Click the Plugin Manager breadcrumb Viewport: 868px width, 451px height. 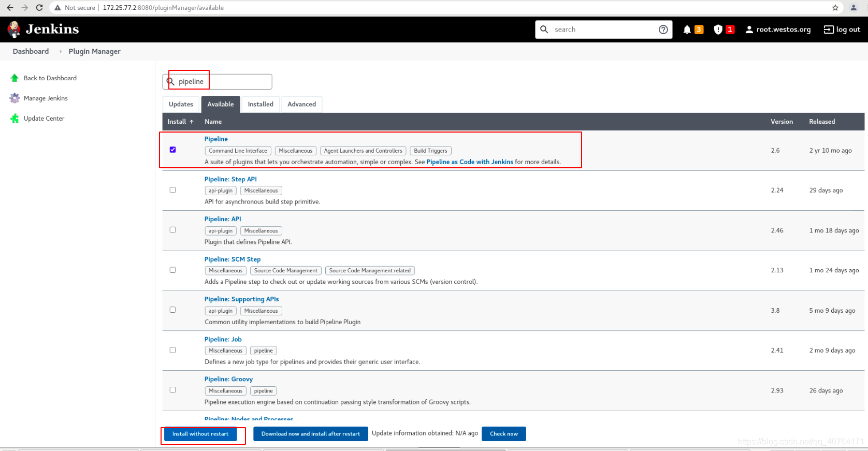(95, 51)
